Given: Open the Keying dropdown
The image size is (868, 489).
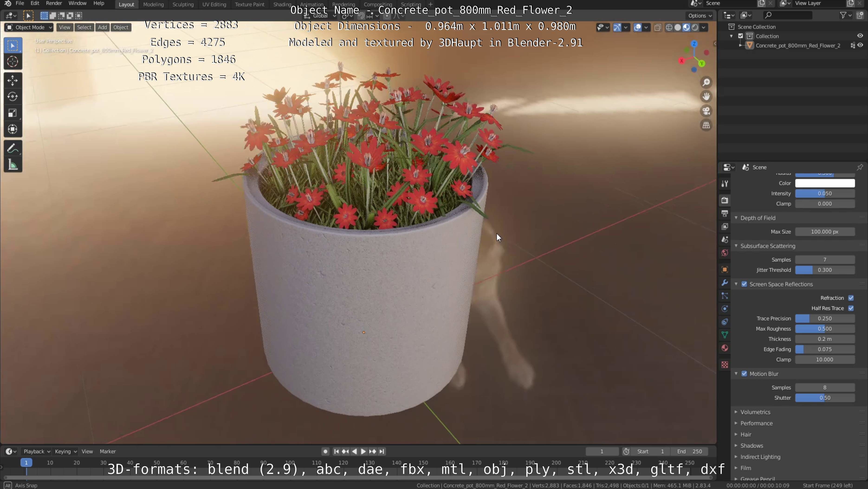Looking at the screenshot, I should click(65, 452).
